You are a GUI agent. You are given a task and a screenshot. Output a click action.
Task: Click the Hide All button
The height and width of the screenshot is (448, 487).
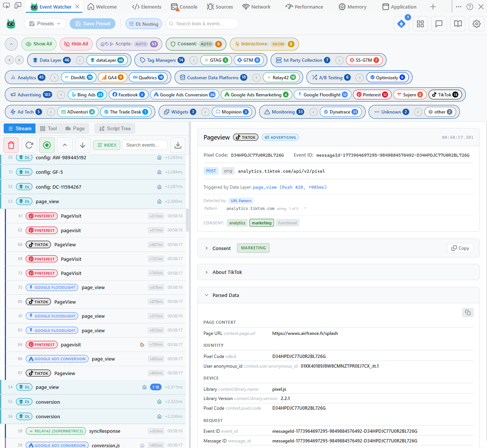[x=76, y=44]
